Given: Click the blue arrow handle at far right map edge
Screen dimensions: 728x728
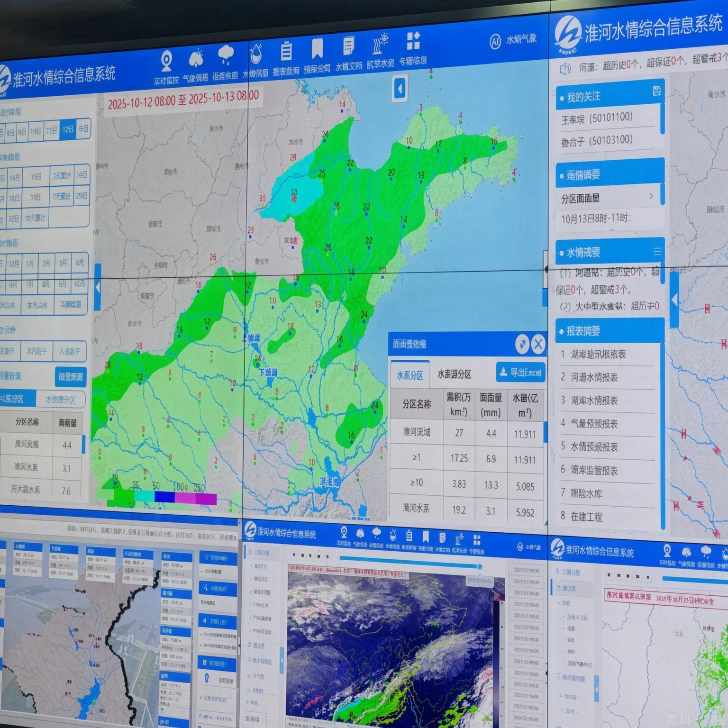Looking at the screenshot, I should [674, 300].
